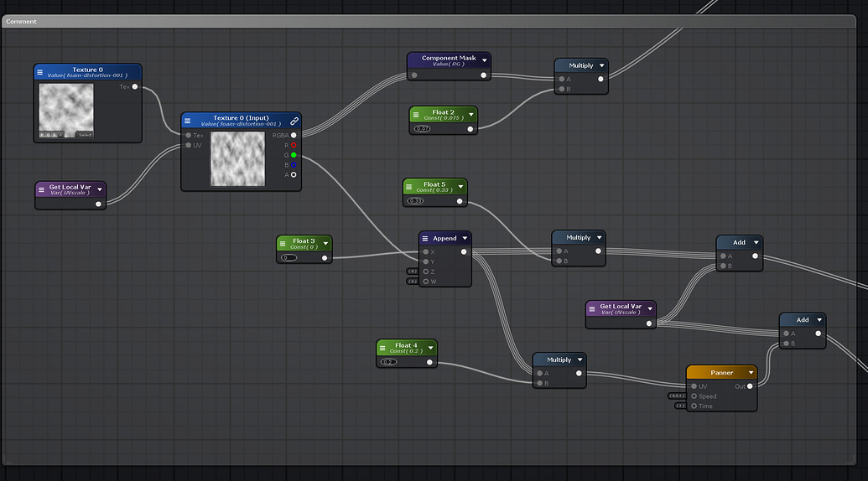The image size is (868, 481).
Task: Click the hamburger icon on Texture 0 (Input) node
Action: tap(187, 121)
